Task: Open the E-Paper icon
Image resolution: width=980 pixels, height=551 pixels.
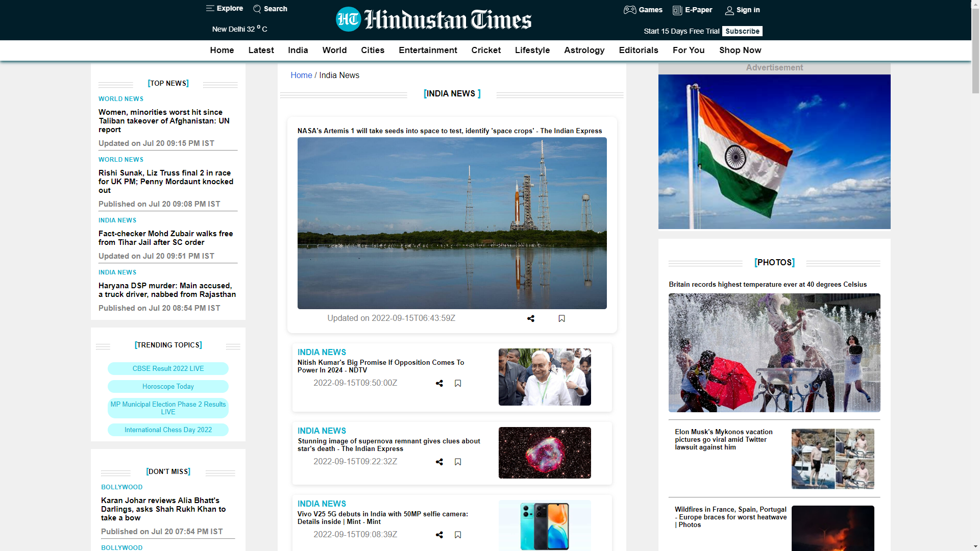Action: coord(677,10)
